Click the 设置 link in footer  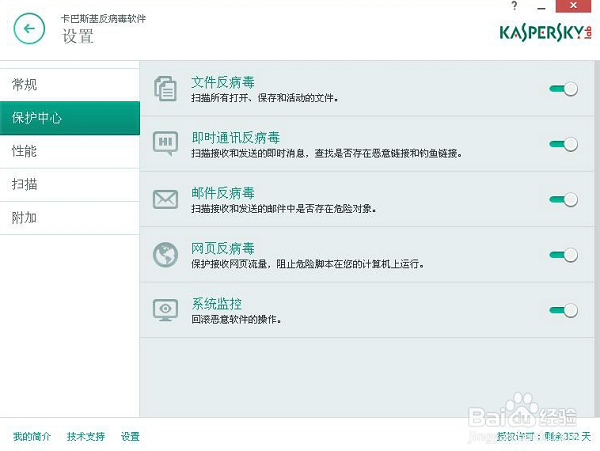click(x=130, y=437)
